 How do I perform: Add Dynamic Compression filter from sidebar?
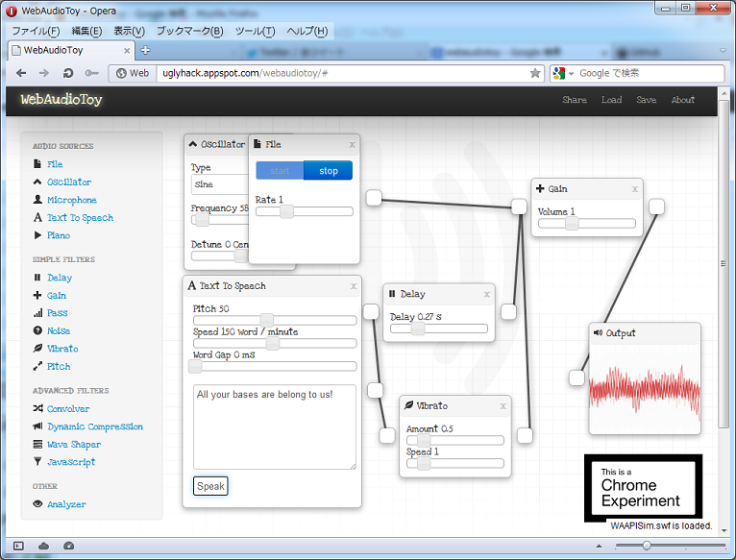(x=95, y=426)
